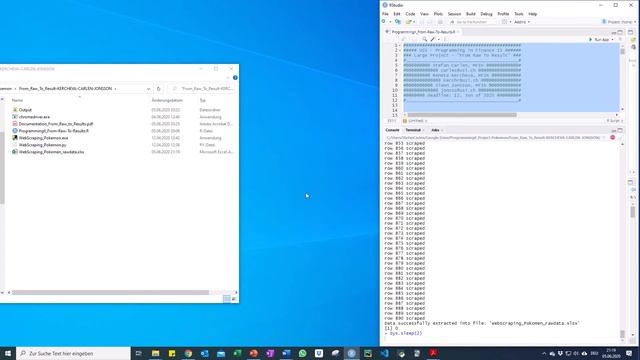Image resolution: width=640 pixels, height=360 pixels.
Task: Switch Explorer to large icons view
Action: coord(234,299)
